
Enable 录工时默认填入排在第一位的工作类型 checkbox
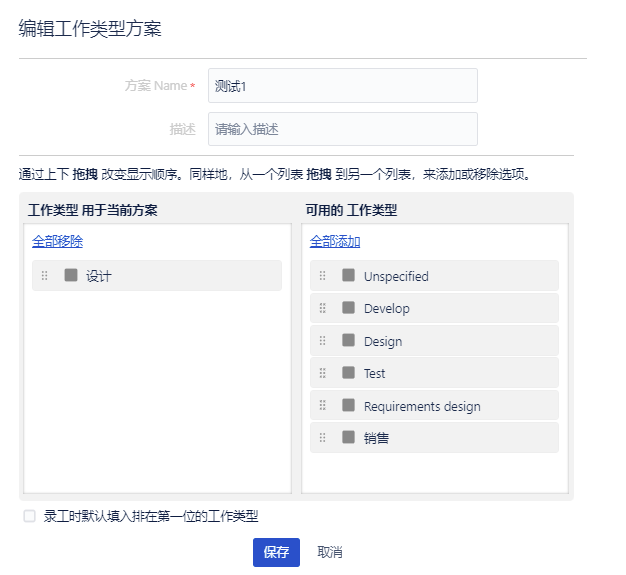coord(30,516)
